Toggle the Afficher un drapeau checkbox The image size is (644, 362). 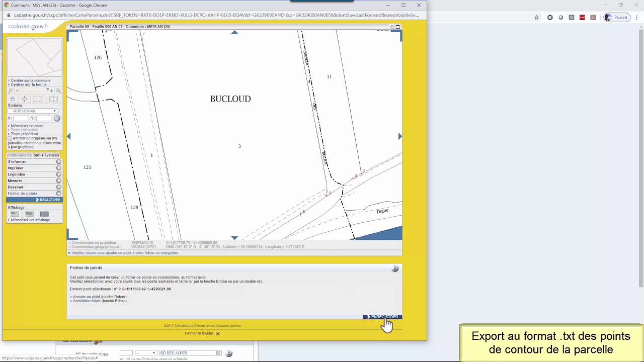10,138
